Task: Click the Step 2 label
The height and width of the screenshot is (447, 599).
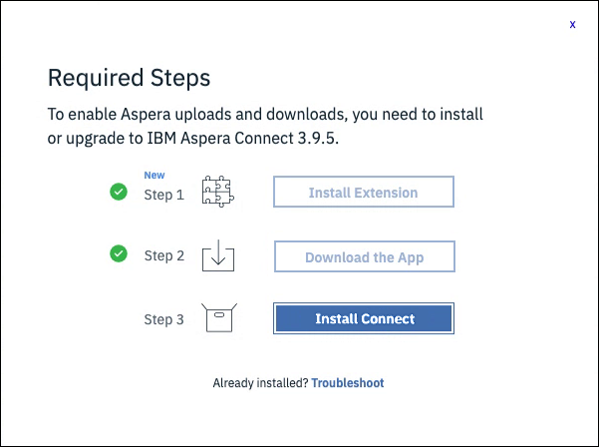Action: [x=164, y=256]
